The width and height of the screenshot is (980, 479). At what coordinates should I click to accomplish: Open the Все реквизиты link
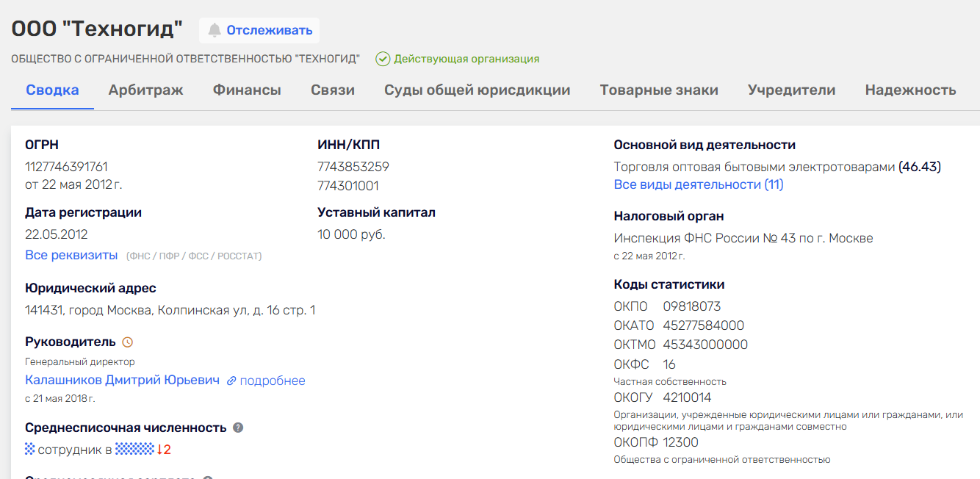tap(71, 255)
